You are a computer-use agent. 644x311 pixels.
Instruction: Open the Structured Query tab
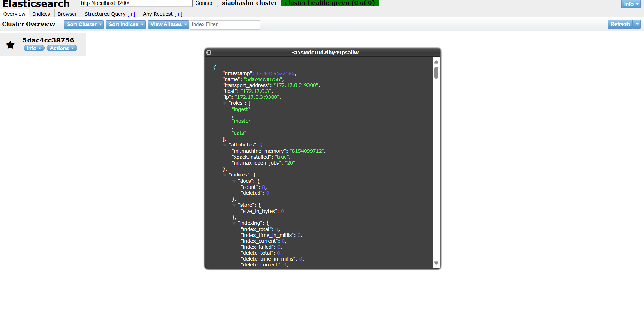tap(105, 14)
